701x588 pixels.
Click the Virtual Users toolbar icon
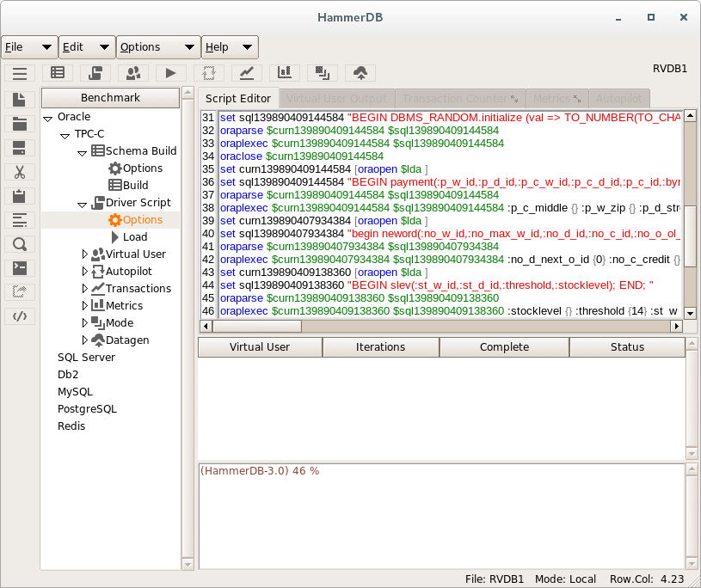click(x=133, y=73)
